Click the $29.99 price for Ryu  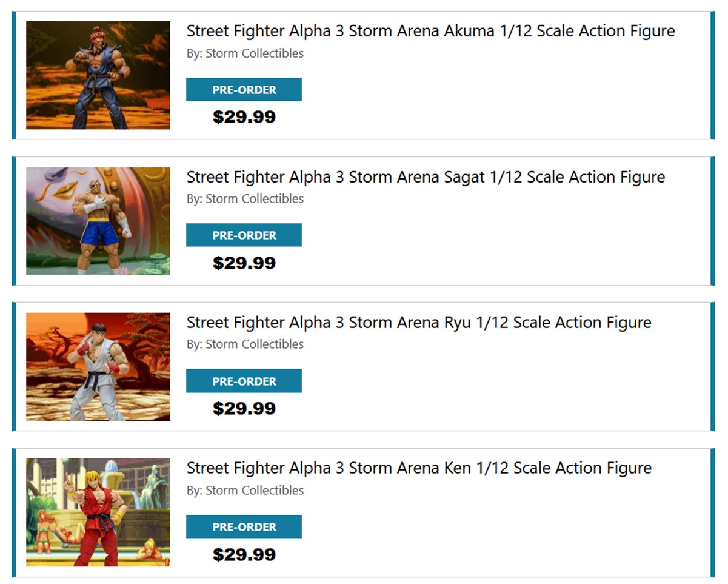click(244, 409)
